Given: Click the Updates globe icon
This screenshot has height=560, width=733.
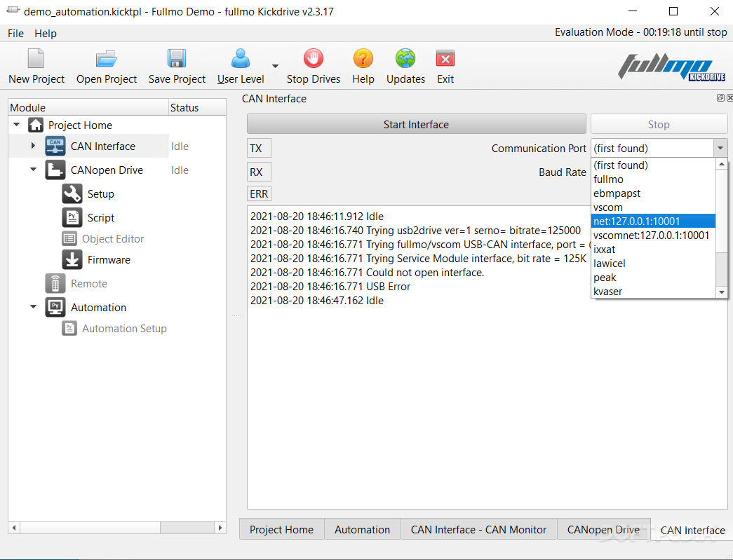Looking at the screenshot, I should (405, 59).
